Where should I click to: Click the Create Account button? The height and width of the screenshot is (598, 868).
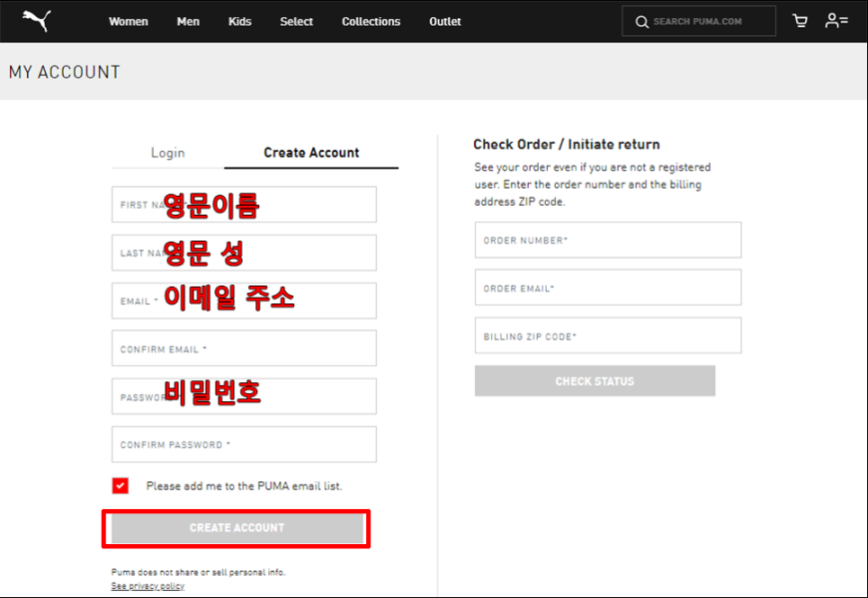(237, 528)
